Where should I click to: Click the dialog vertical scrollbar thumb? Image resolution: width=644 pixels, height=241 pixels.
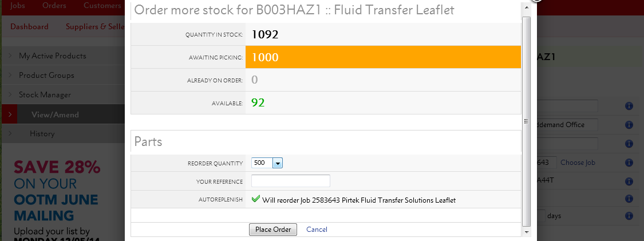point(526,121)
